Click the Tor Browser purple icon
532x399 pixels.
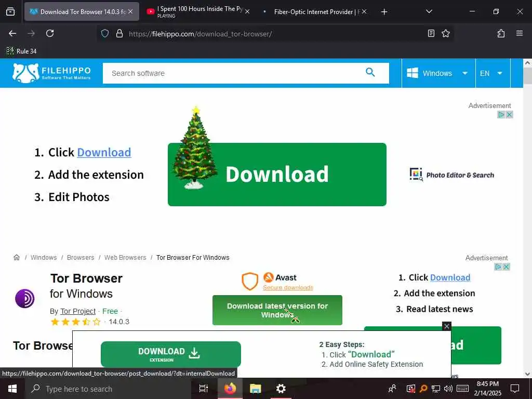[25, 299]
